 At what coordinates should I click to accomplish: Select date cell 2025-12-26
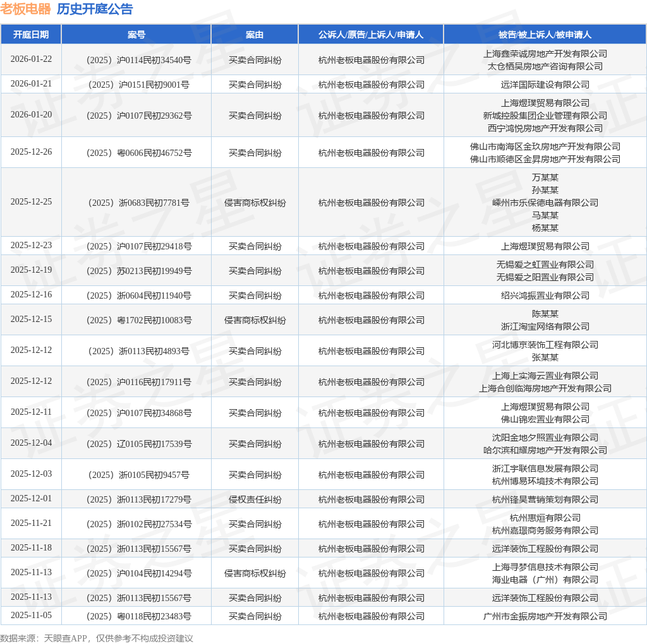tap(31, 152)
